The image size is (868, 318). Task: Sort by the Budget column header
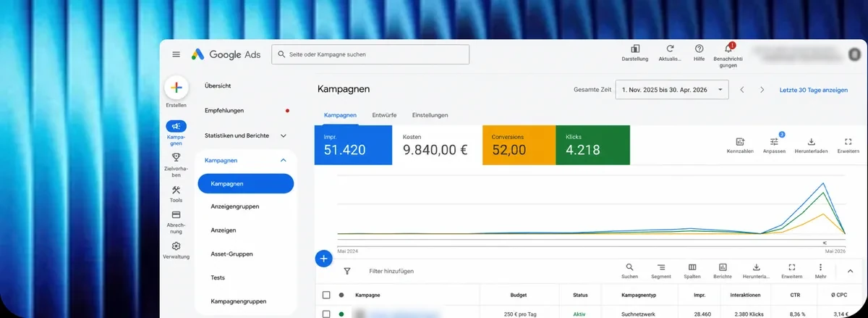point(518,295)
